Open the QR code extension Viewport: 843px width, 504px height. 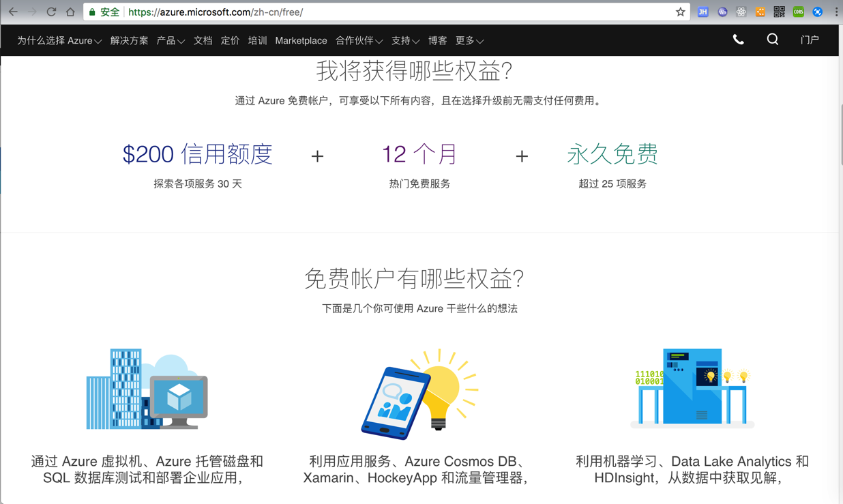779,12
